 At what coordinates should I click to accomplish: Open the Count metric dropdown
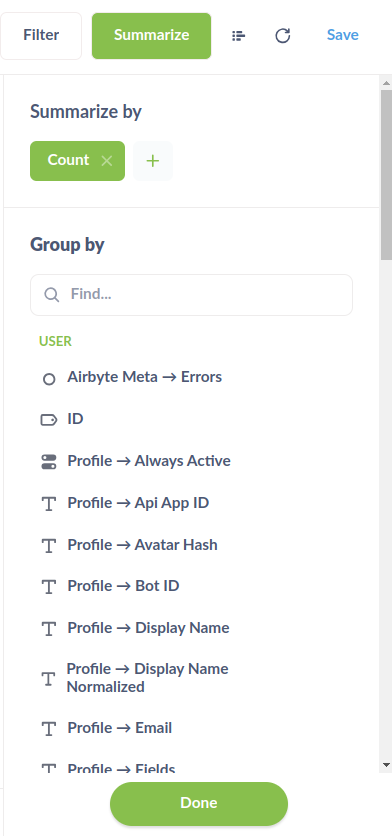tap(68, 160)
